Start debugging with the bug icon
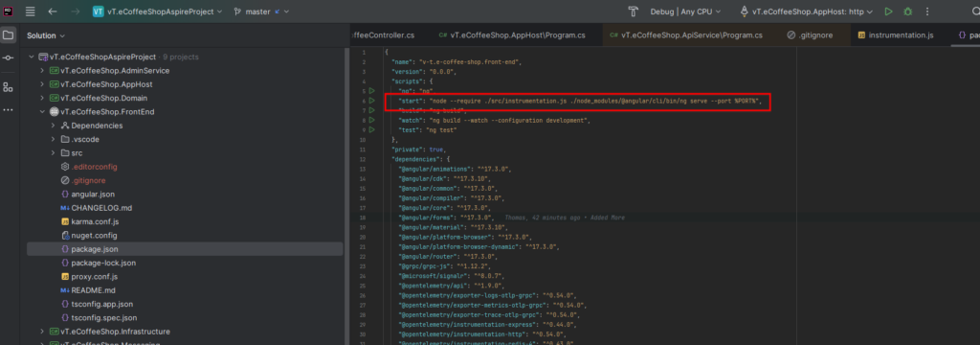 point(907,11)
